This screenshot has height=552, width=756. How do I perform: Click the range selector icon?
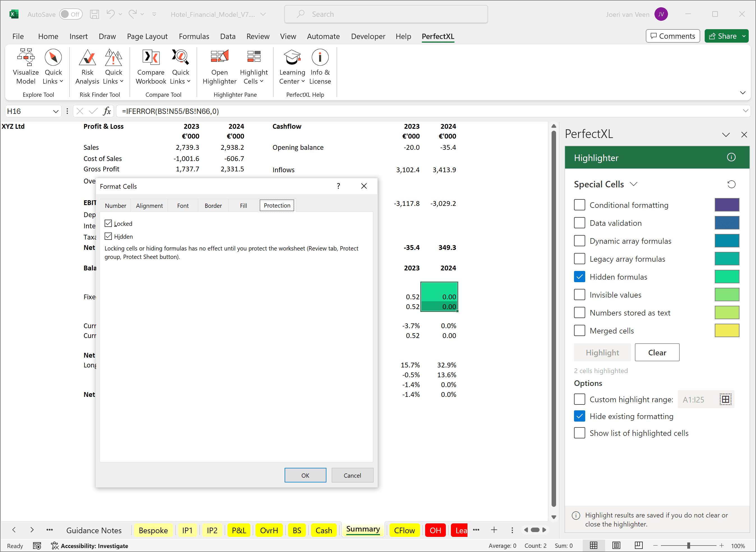pyautogui.click(x=725, y=399)
